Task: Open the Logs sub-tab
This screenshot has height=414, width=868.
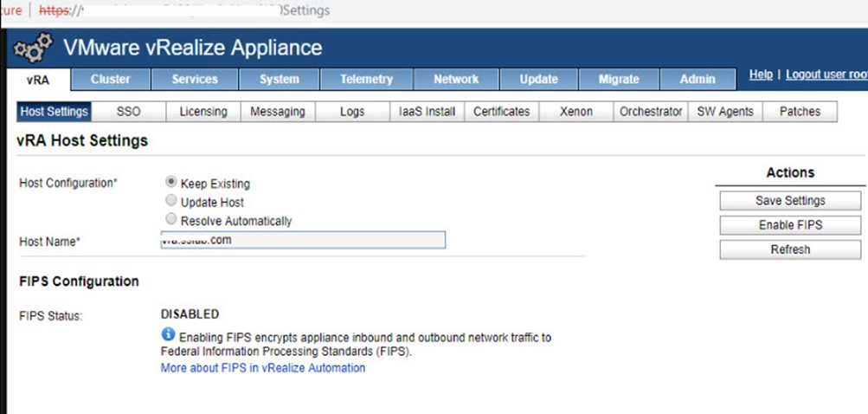Action: 352,112
